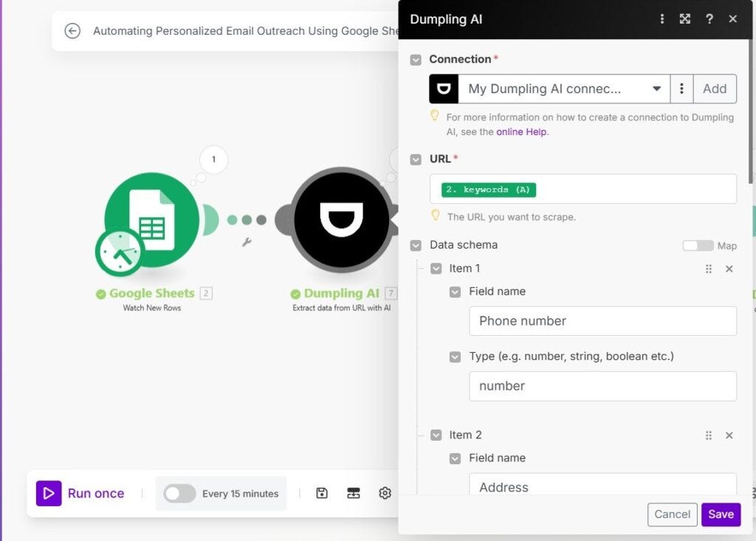Open scenario inputs icon in bottom toolbar

click(x=354, y=493)
